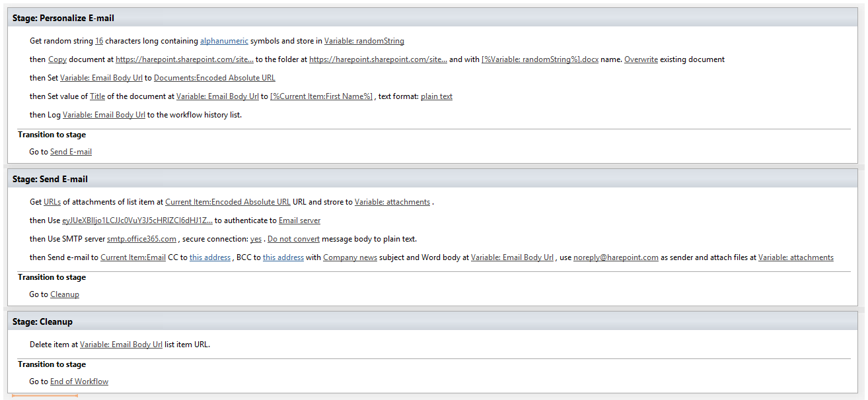Click "Transition to stage" label in Cleanup stage

(52, 364)
